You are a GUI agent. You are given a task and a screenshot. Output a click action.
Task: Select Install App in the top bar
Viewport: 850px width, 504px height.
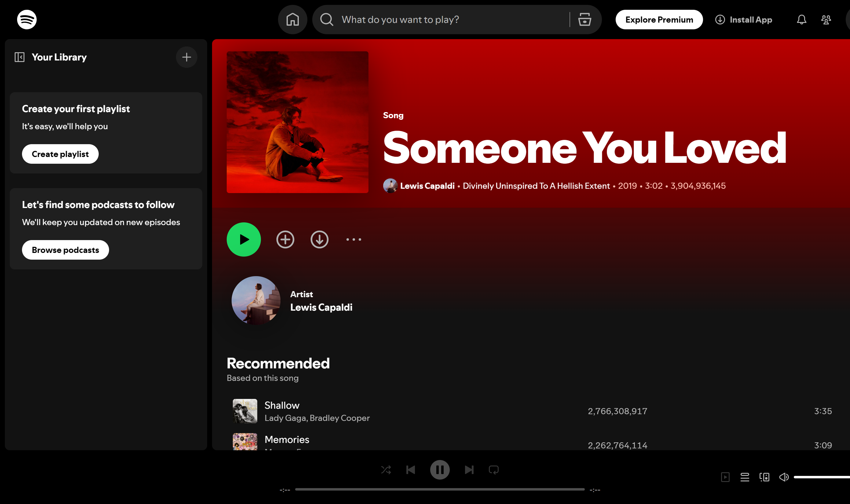click(743, 19)
